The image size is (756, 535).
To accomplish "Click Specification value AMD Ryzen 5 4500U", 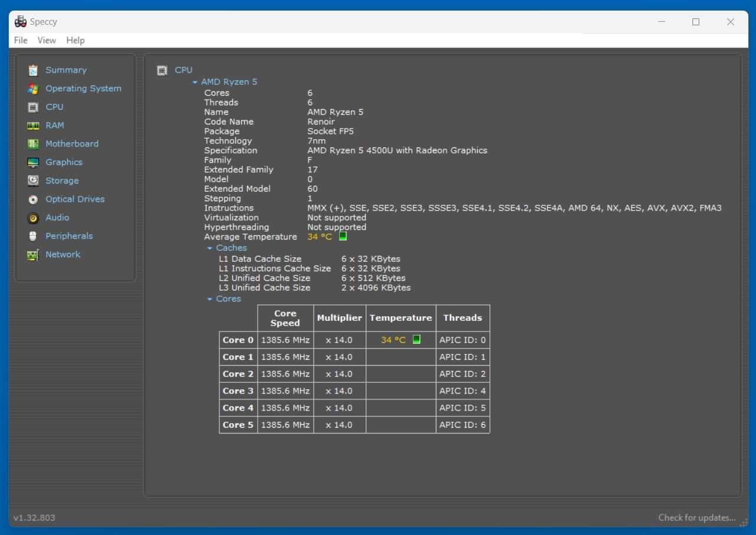I will pos(397,150).
